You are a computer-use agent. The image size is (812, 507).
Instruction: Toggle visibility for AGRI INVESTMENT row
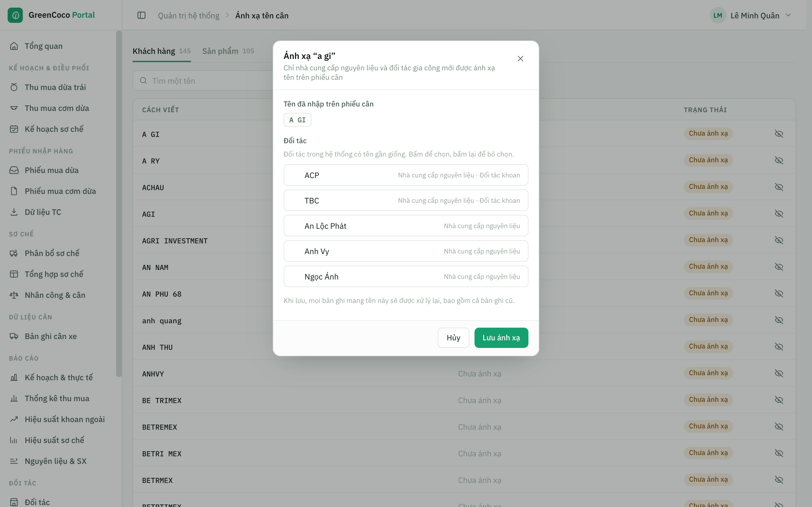(779, 240)
